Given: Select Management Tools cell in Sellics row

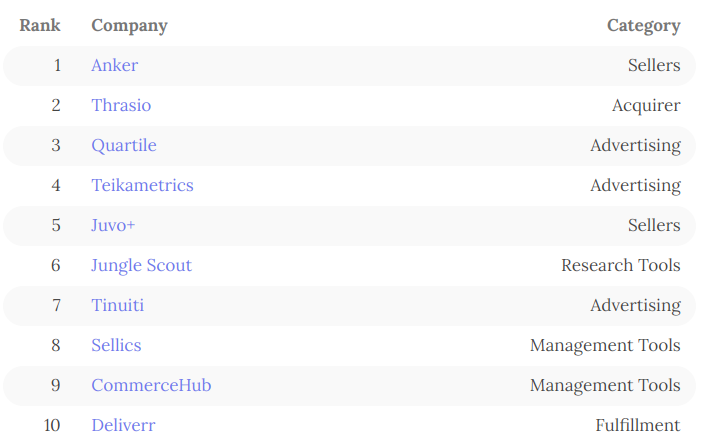Looking at the screenshot, I should 605,346.
